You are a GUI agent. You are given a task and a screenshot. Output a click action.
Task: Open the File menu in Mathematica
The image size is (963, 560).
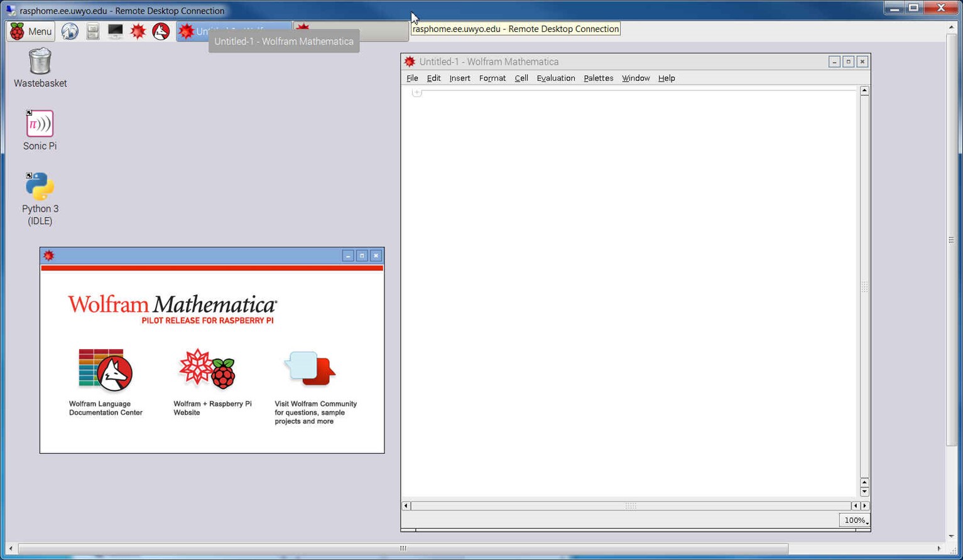412,78
